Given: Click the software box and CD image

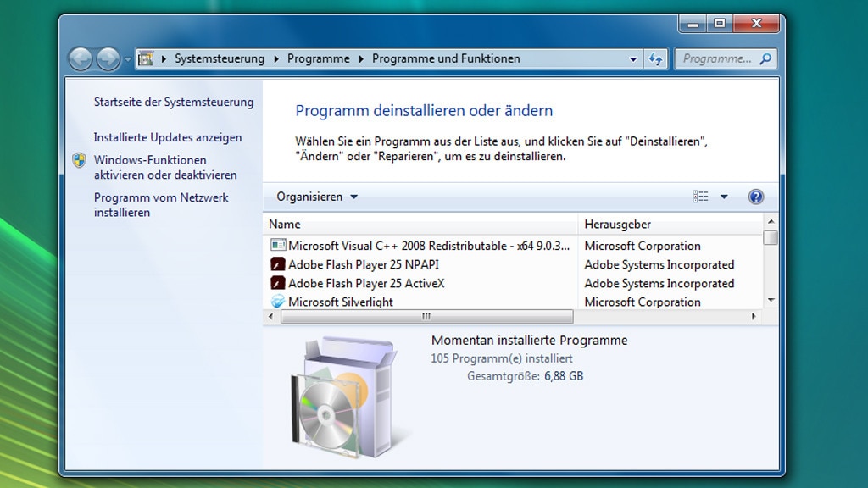Looking at the screenshot, I should pyautogui.click(x=348, y=397).
